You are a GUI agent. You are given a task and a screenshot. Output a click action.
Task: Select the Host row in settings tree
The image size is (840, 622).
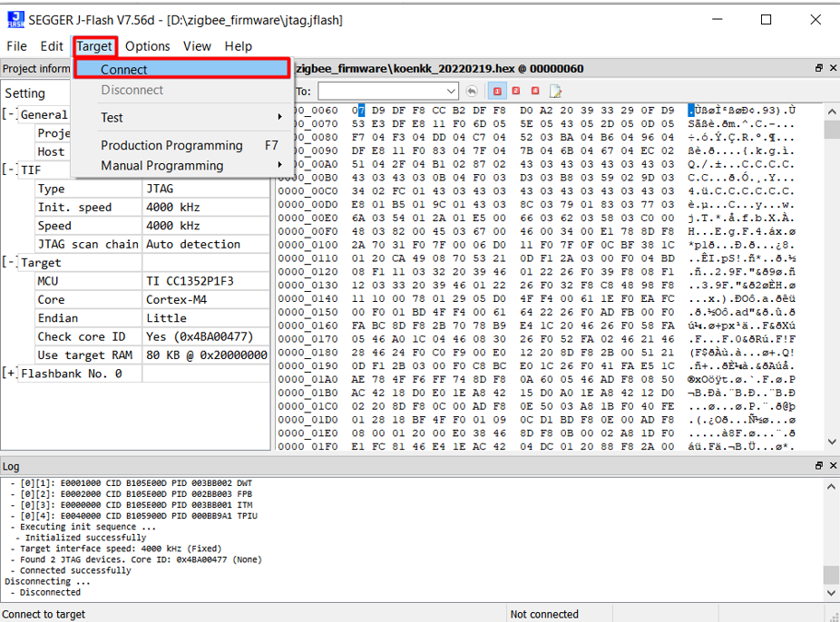point(53,151)
